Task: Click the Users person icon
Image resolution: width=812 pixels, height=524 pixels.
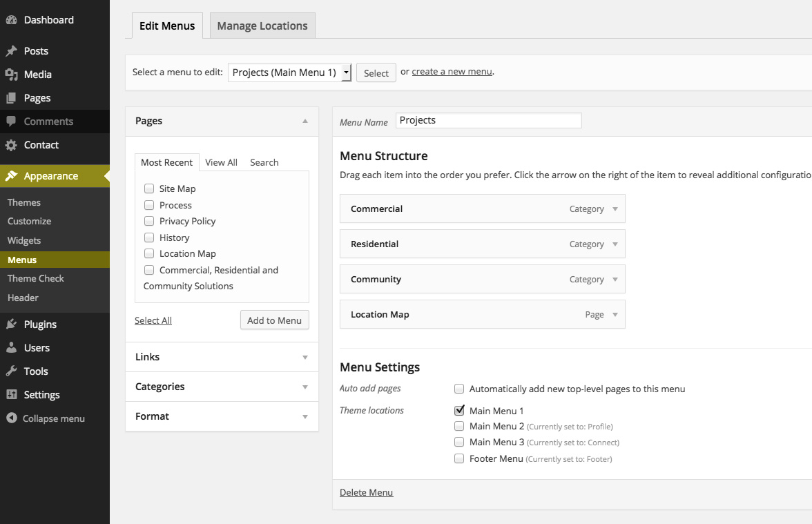Action: coord(11,348)
